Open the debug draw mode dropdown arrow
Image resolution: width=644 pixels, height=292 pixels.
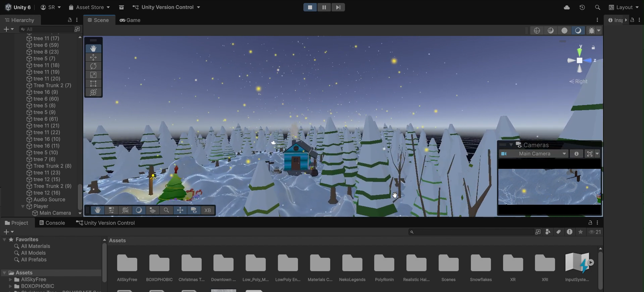(x=599, y=31)
